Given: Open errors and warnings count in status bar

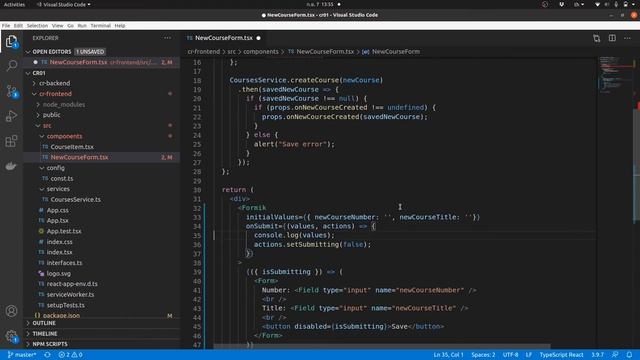Looking at the screenshot, I should coord(70,355).
